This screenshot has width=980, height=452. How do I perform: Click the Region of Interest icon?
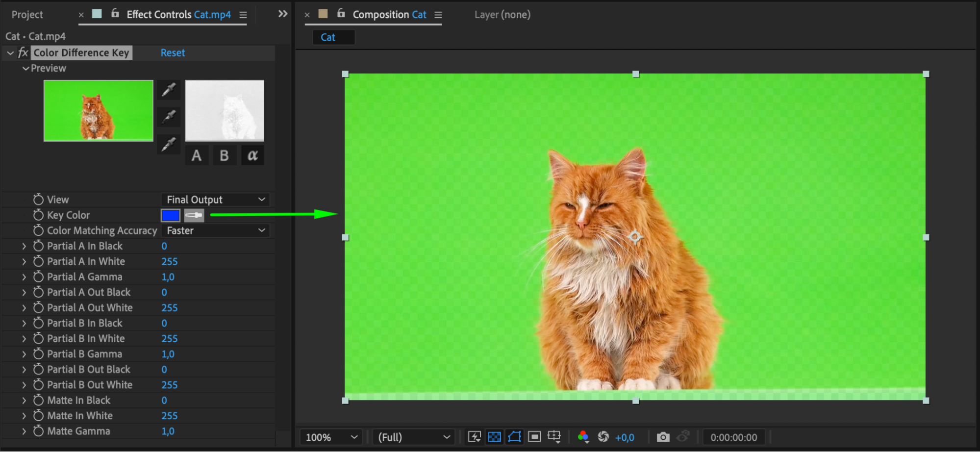coord(534,437)
